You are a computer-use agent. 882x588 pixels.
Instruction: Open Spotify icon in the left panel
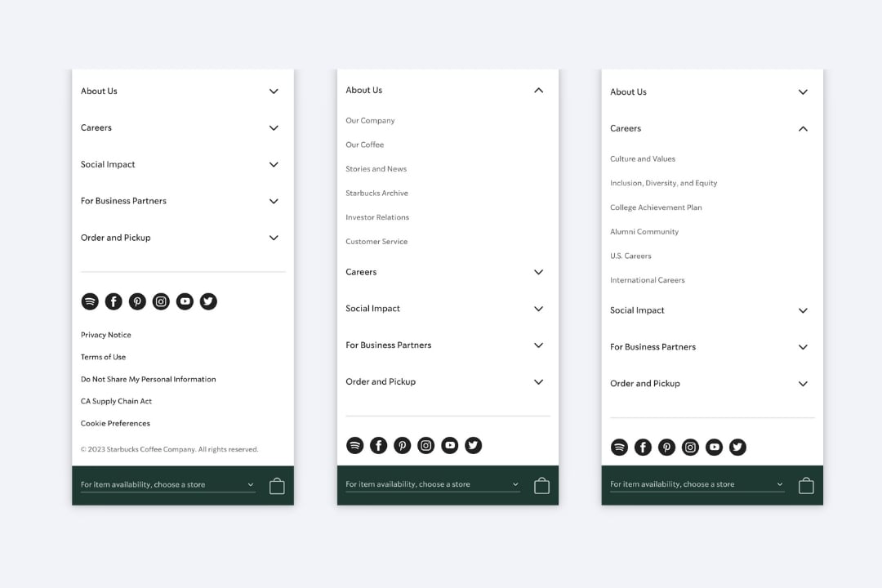(90, 301)
